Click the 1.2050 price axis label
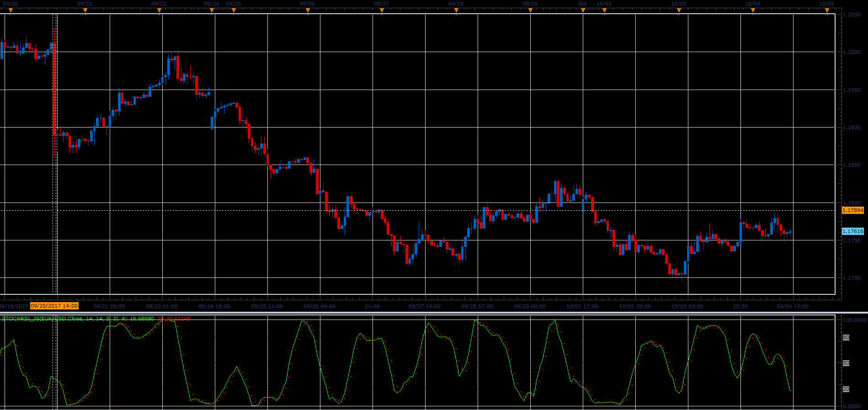 click(852, 15)
